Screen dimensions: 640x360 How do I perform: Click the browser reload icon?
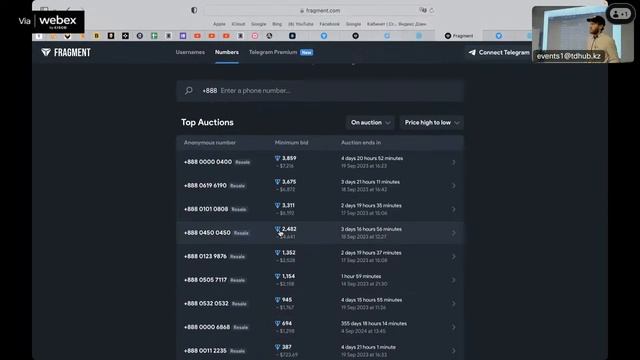[432, 11]
